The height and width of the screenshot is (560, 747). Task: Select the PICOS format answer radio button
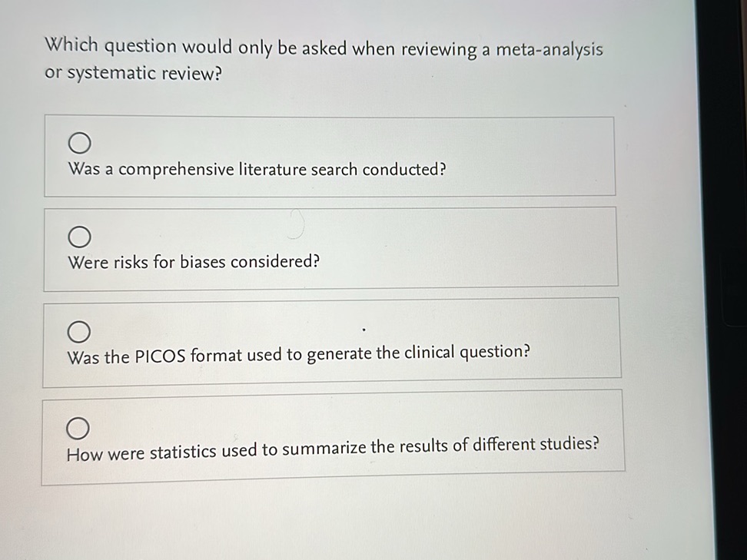[80, 331]
